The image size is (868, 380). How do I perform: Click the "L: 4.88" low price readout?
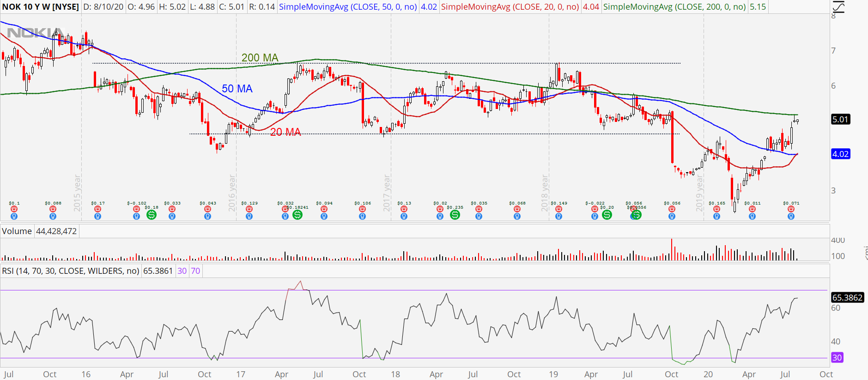[202, 7]
